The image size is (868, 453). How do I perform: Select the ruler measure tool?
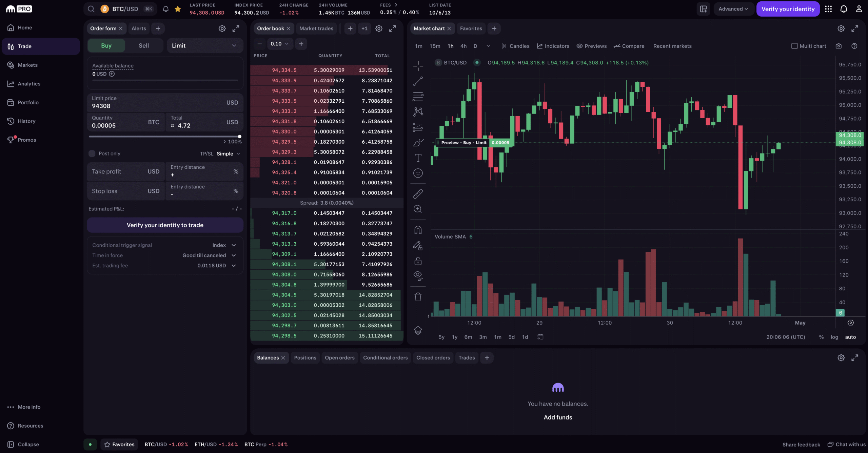coord(418,194)
